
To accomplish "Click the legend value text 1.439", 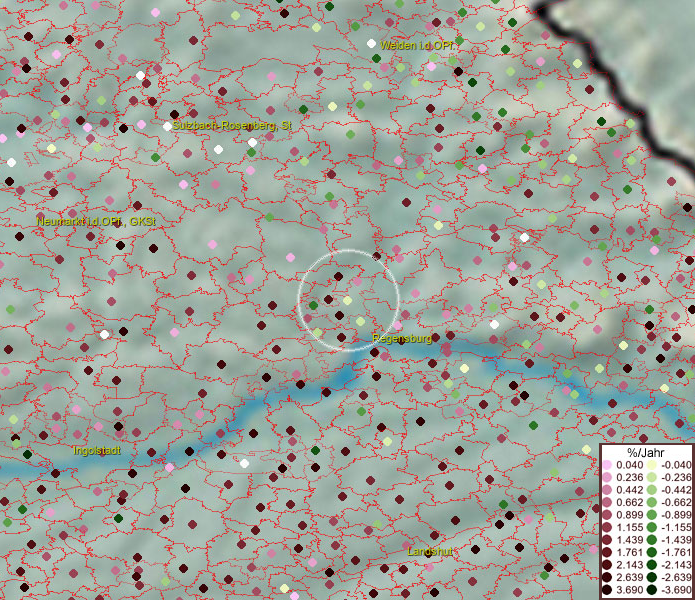I will [x=629, y=540].
